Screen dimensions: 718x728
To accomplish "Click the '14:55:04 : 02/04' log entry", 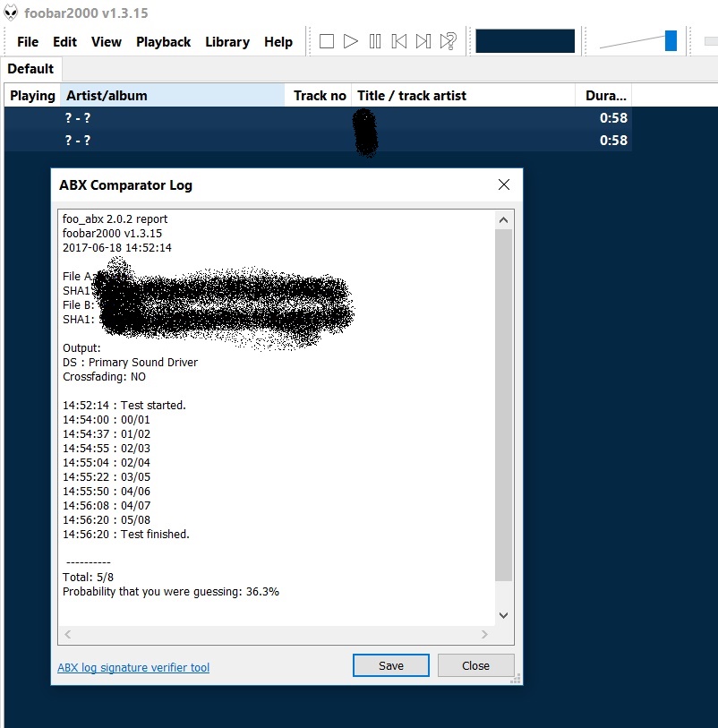I will (x=107, y=463).
